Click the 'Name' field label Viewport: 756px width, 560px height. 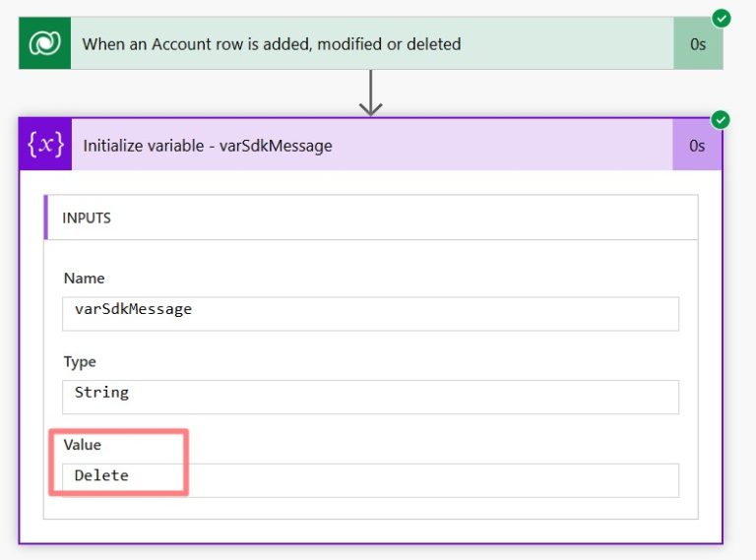[x=84, y=279]
